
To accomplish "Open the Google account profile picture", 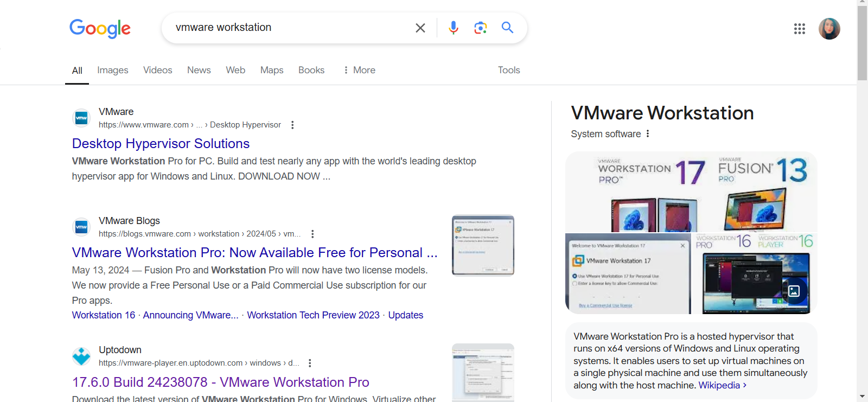I will click(x=829, y=29).
